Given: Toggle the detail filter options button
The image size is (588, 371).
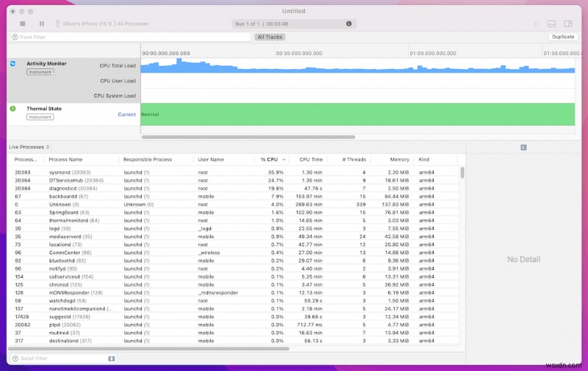Looking at the screenshot, I should point(112,359).
